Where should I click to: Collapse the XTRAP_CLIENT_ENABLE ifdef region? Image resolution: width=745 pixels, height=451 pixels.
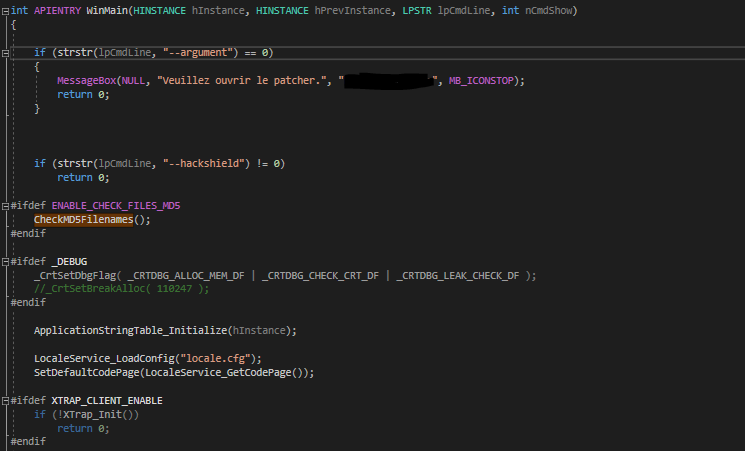pos(5,401)
